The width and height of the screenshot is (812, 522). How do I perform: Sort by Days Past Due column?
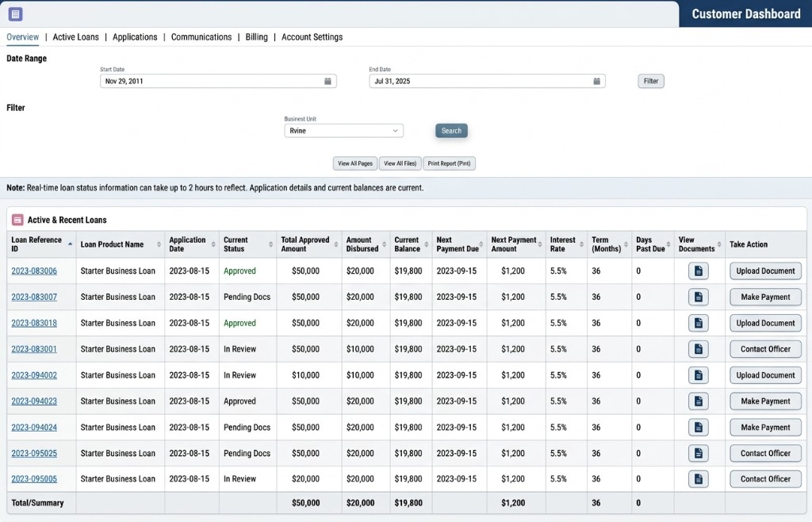click(668, 244)
